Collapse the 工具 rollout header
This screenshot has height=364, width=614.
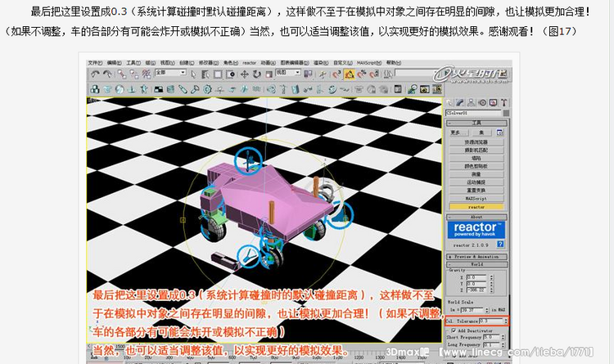(x=476, y=123)
